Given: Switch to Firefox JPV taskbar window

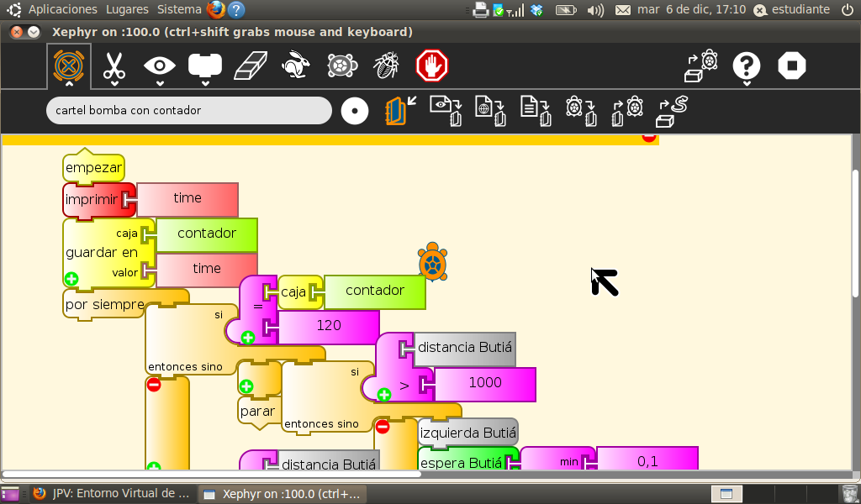Looking at the screenshot, I should coord(112,494).
